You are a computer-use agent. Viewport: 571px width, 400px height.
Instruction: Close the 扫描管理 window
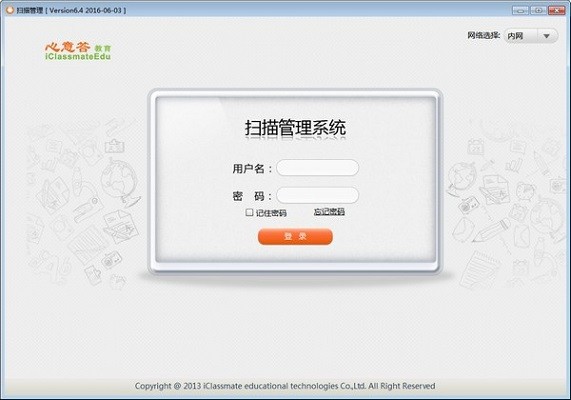(x=556, y=10)
